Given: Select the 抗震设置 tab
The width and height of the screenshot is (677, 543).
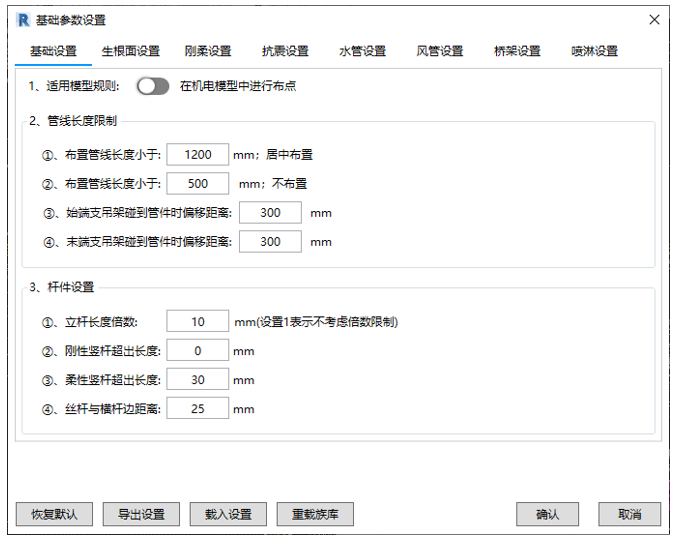Looking at the screenshot, I should (x=285, y=51).
